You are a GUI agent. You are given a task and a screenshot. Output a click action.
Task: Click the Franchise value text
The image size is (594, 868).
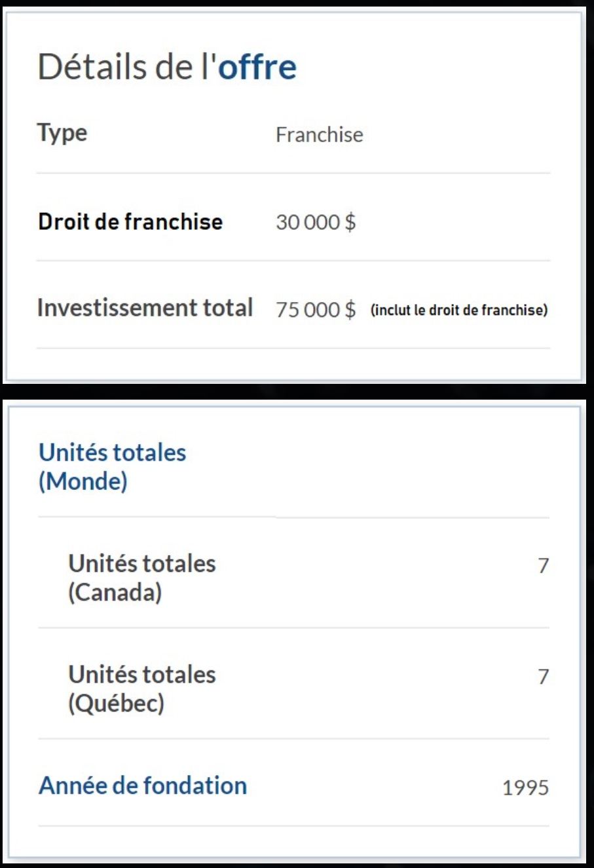(x=320, y=134)
